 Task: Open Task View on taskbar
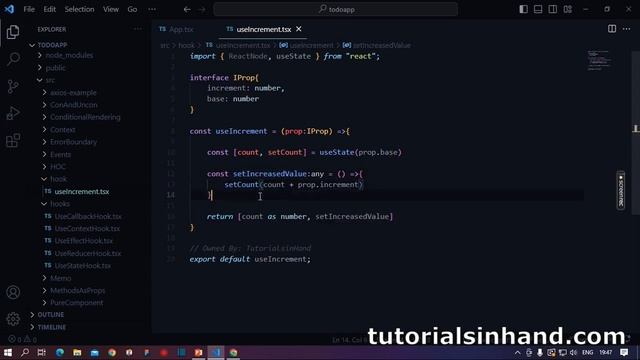point(42,352)
